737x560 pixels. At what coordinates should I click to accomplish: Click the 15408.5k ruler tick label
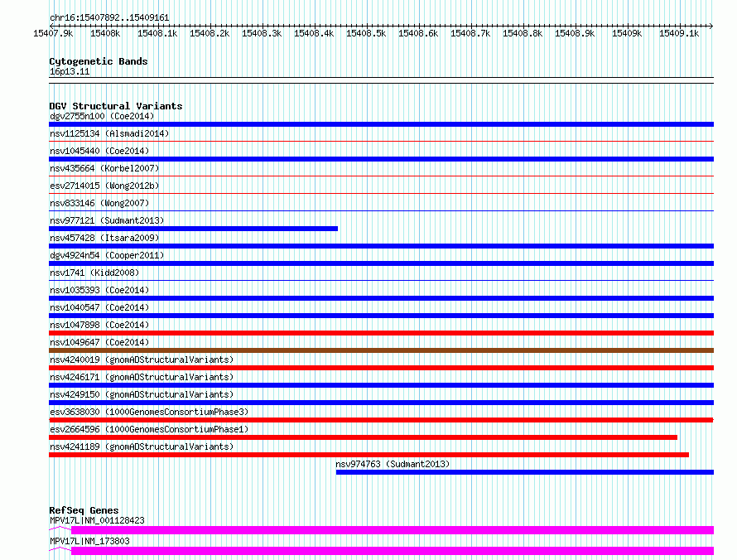tap(366, 33)
